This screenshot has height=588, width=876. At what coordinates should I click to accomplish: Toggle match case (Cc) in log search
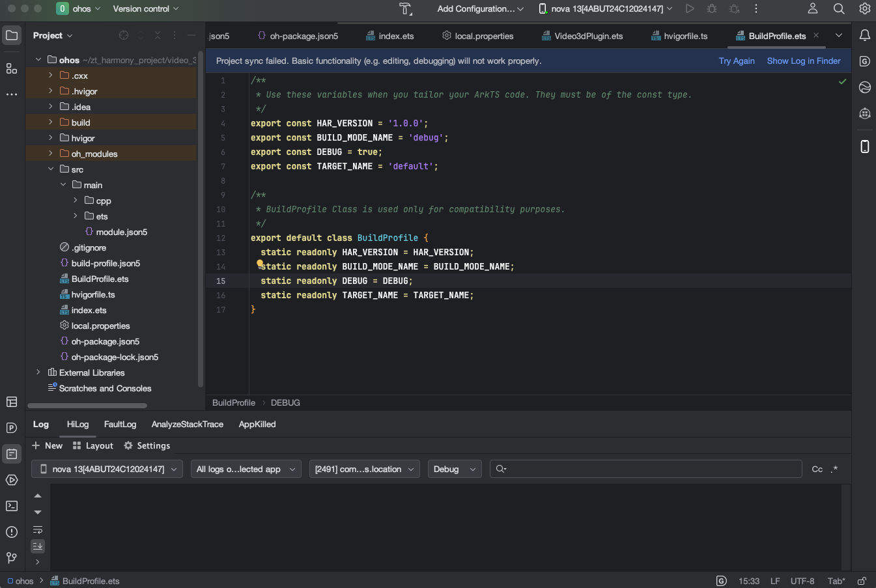tap(817, 469)
